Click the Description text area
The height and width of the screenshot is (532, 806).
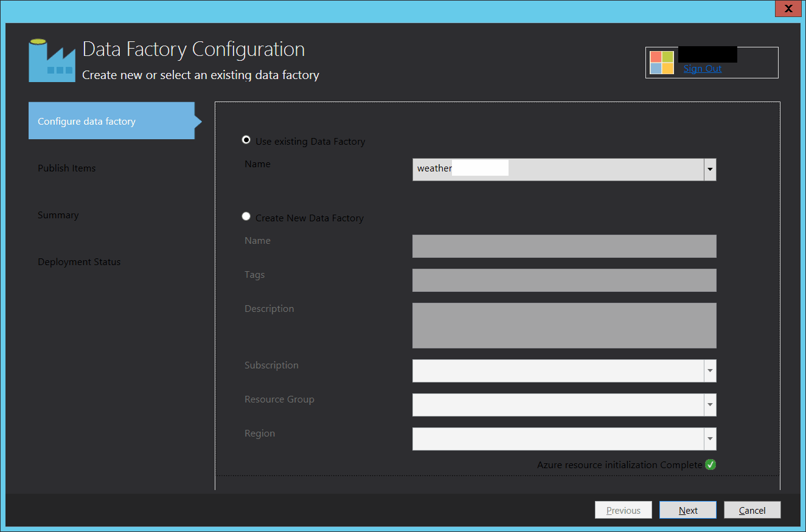pyautogui.click(x=565, y=325)
